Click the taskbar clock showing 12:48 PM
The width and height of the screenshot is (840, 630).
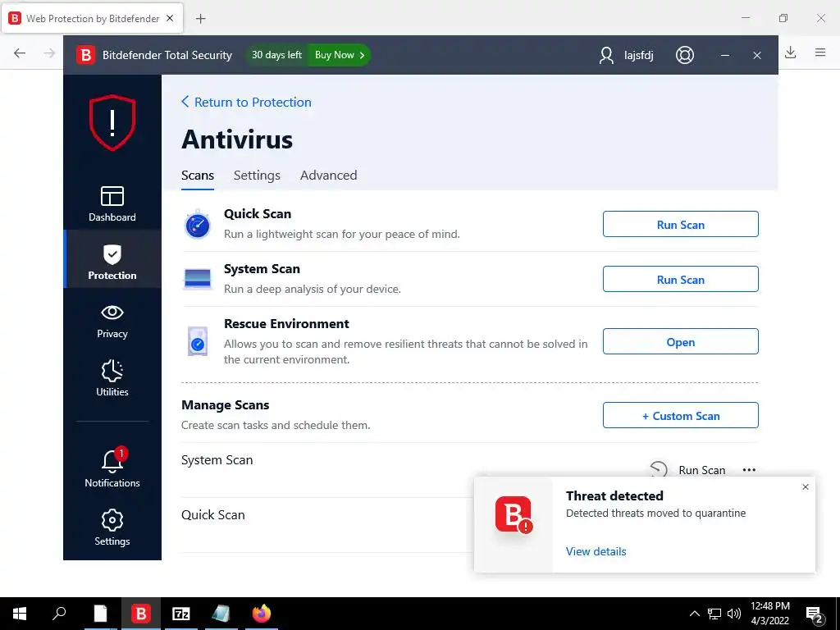769,614
